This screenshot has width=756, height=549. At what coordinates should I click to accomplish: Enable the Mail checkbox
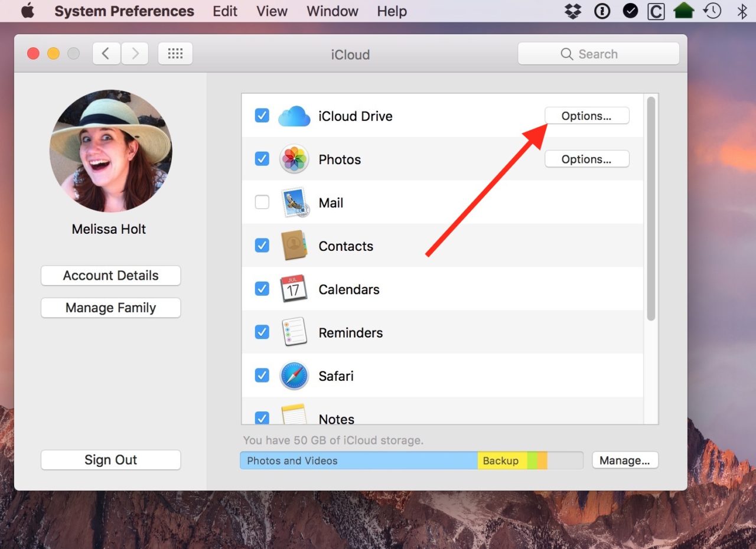tap(262, 202)
